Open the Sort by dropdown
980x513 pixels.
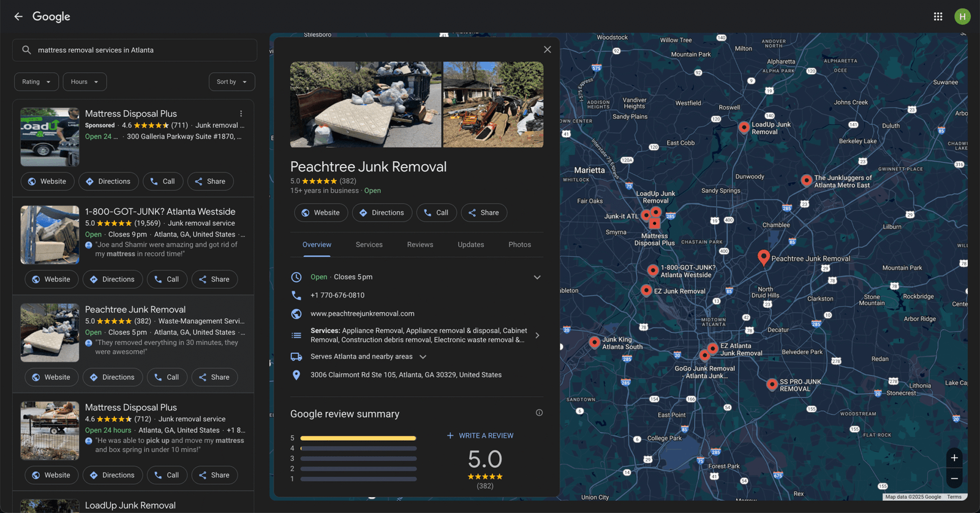click(x=232, y=82)
